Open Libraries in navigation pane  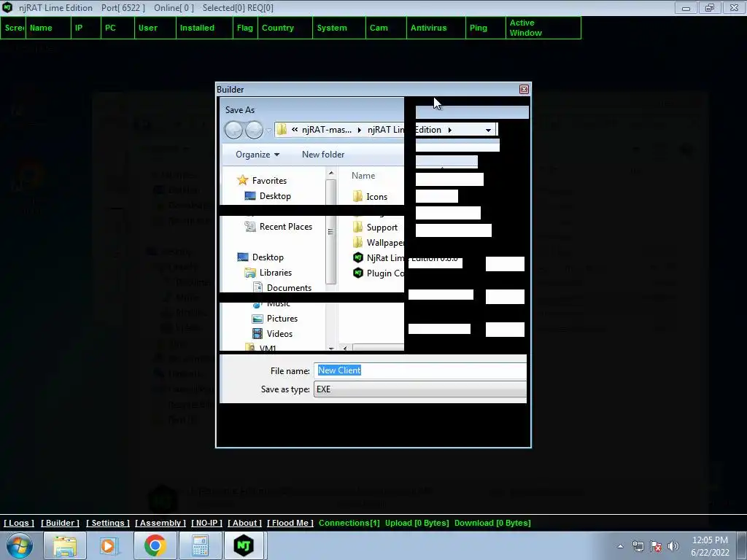pos(268,273)
